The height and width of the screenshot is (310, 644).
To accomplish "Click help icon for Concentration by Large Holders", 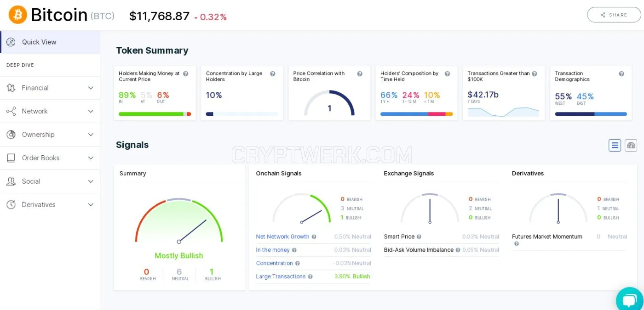I will coord(272,73).
